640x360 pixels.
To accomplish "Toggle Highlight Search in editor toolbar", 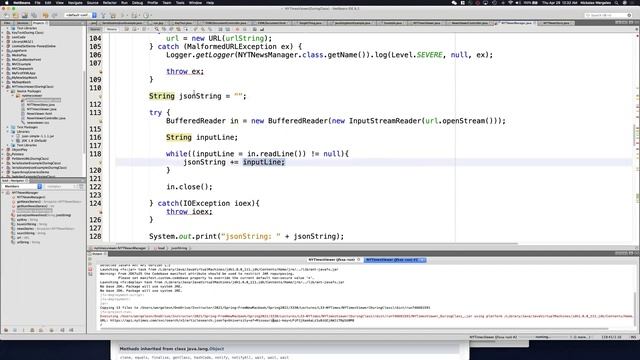I will [x=178, y=29].
